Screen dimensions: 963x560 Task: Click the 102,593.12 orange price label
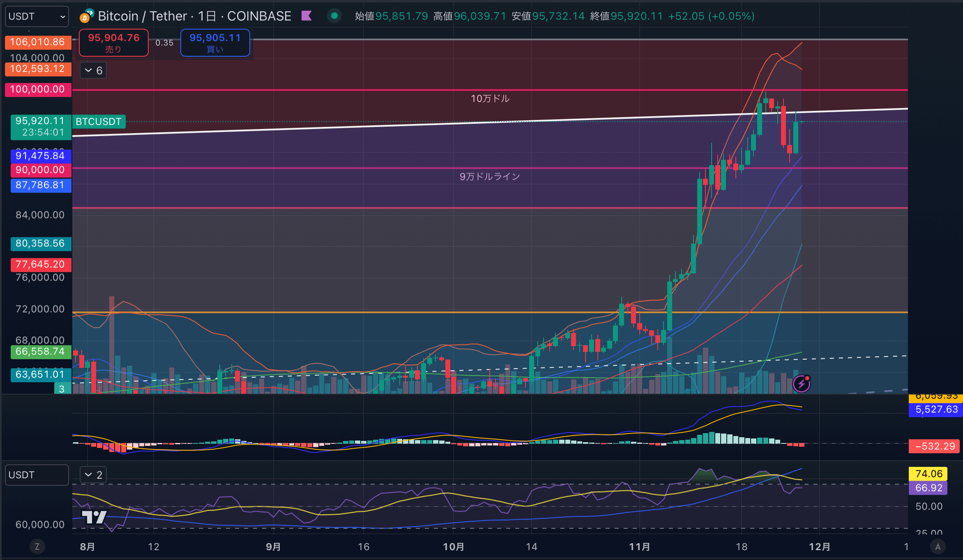tap(38, 69)
